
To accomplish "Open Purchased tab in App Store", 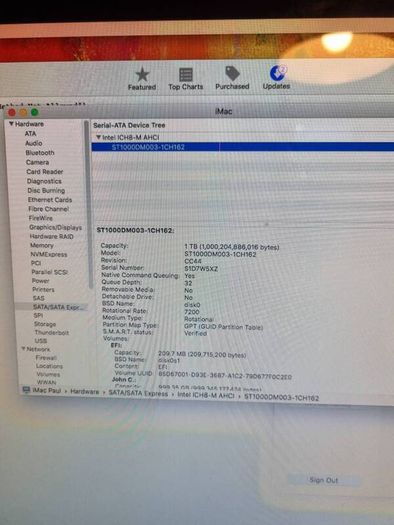I will click(232, 78).
